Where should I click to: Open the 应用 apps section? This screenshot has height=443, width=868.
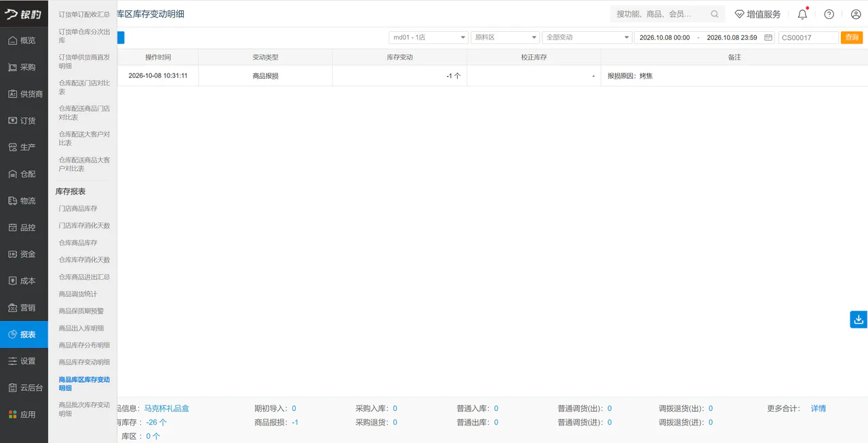tap(24, 415)
